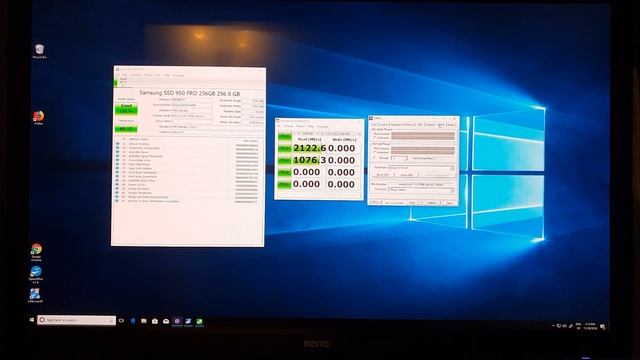Click the green All button in CrystalDiskMark

[x=284, y=136]
